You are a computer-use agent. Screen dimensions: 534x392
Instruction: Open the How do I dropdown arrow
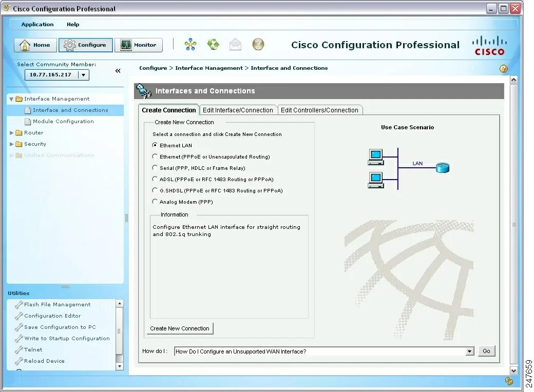[470, 351]
